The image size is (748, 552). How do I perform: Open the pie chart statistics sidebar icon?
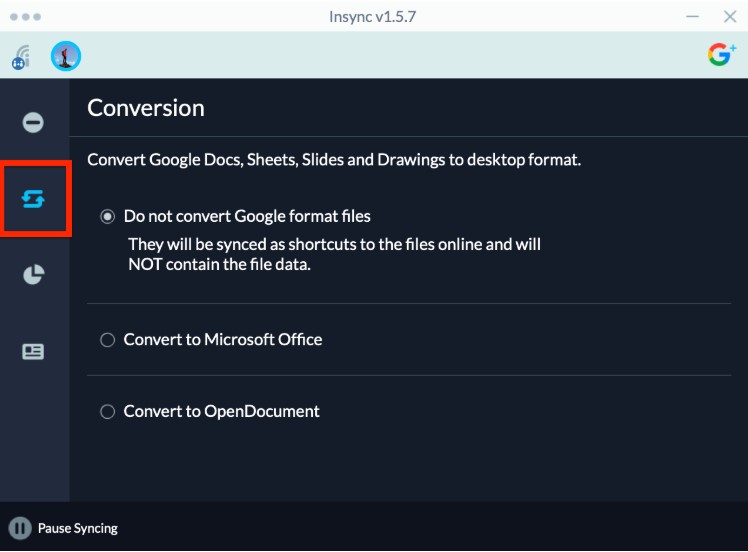click(x=33, y=275)
